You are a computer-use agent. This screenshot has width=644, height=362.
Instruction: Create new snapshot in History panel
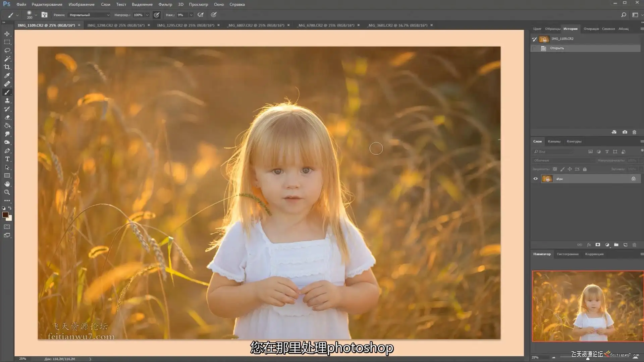[x=625, y=132]
